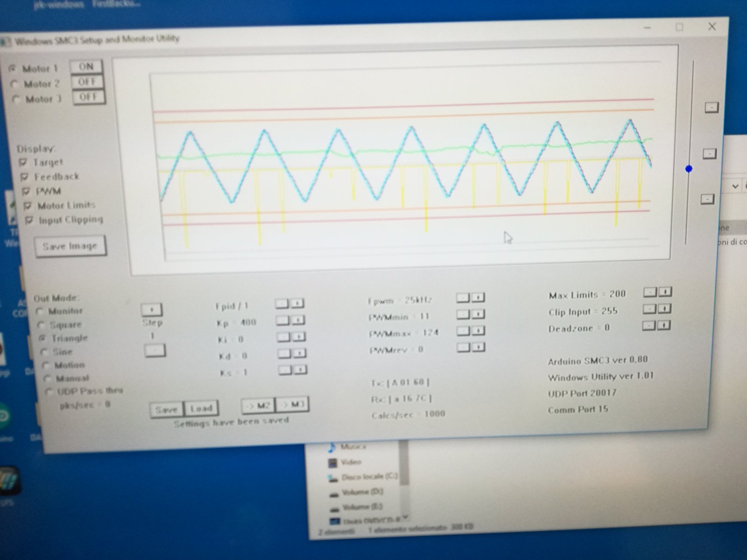Lower the Fpid divider with its minus button
This screenshot has height=560, width=747.
click(x=282, y=304)
